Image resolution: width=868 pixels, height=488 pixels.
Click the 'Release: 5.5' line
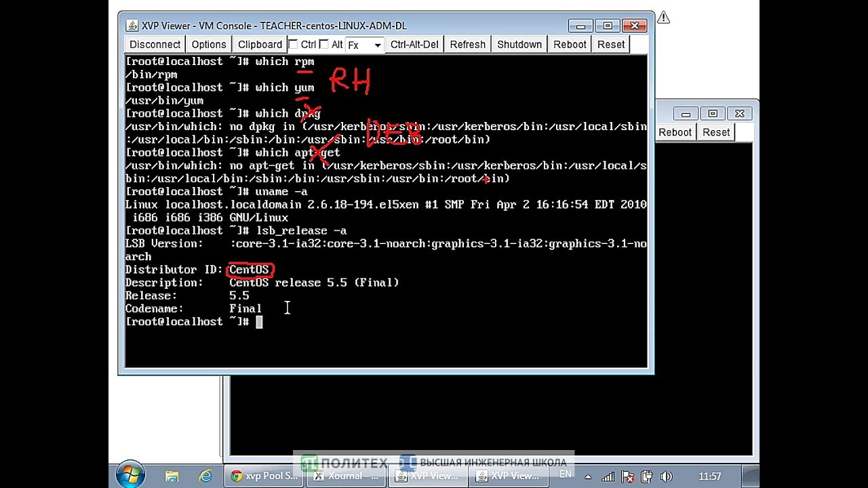[187, 296]
